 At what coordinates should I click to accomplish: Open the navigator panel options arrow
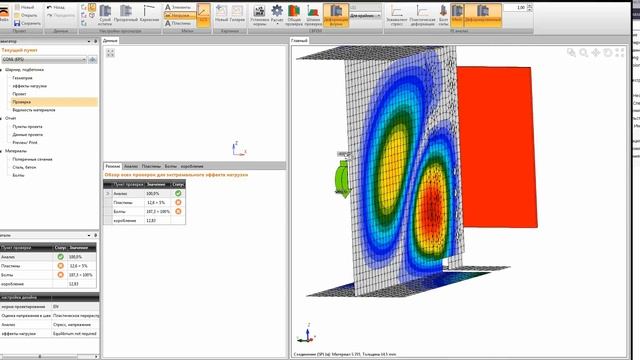pos(89,41)
